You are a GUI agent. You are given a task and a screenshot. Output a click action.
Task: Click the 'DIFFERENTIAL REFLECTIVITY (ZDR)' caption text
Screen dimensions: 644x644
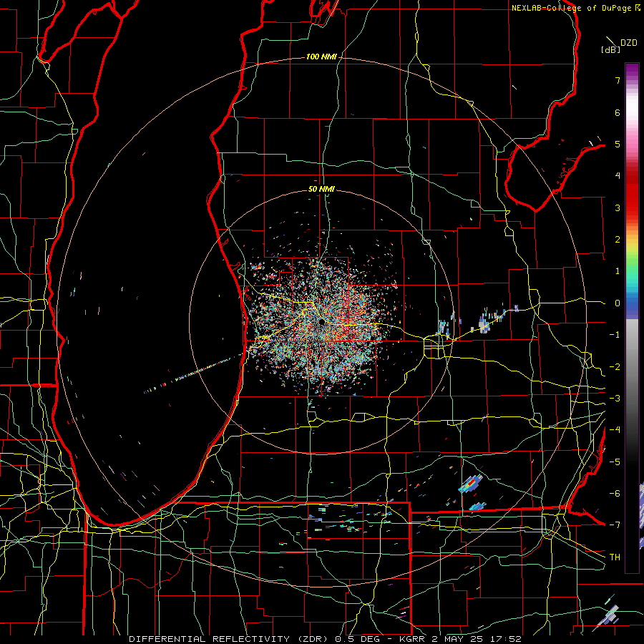(x=230, y=639)
